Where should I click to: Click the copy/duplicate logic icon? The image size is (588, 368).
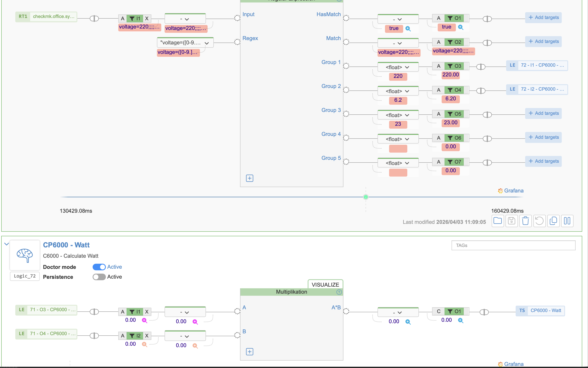[553, 221]
